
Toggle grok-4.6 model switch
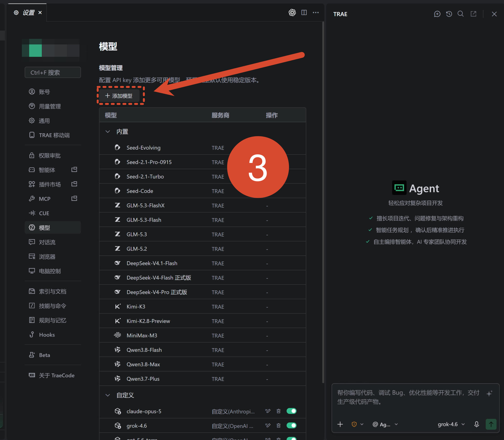click(x=291, y=425)
